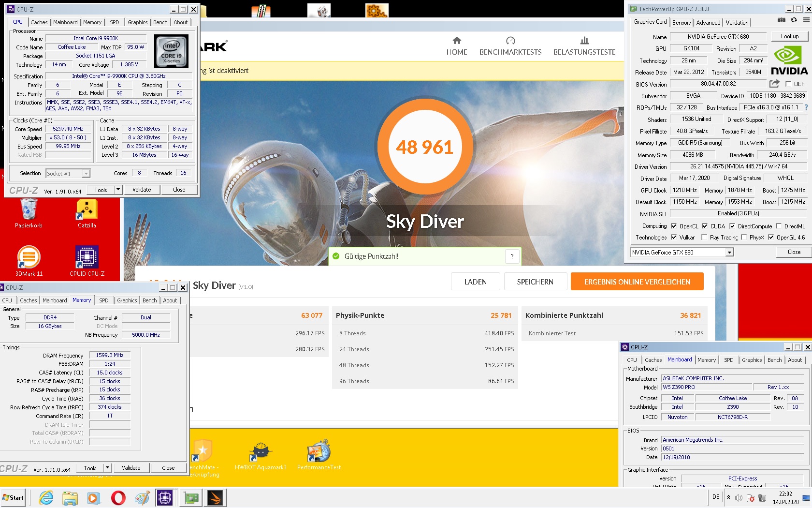This screenshot has width=812, height=508.
Task: Click the Windows Start button
Action: click(13, 498)
